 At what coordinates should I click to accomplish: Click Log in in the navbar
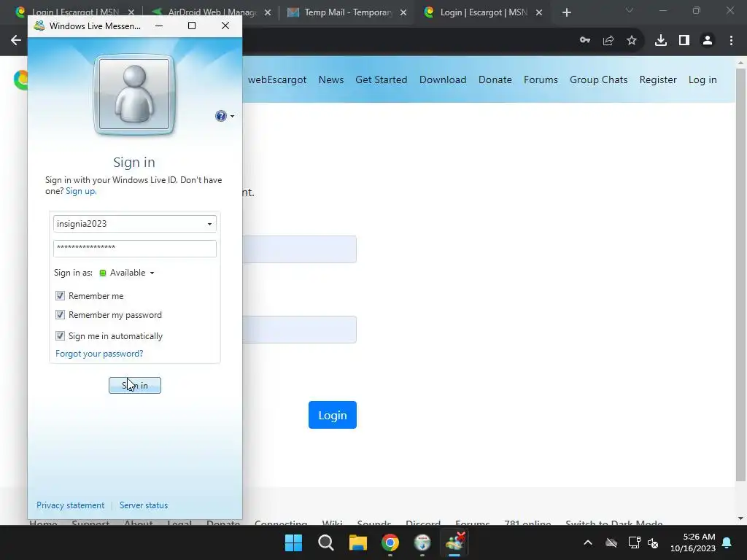703,80
